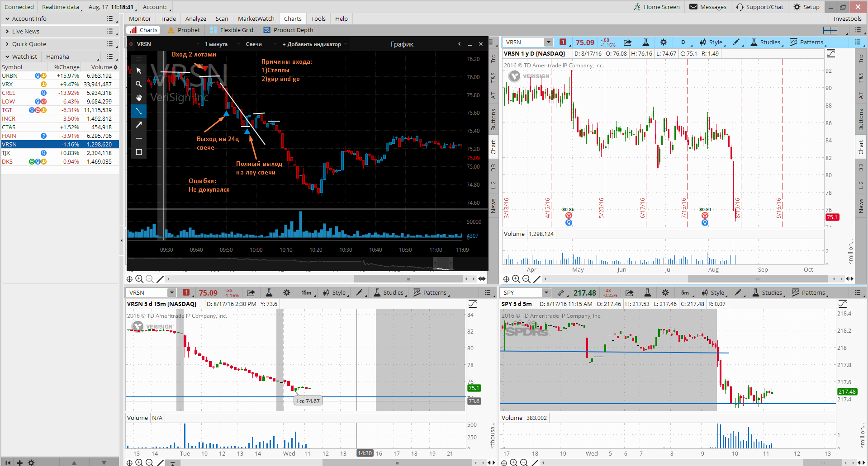Toggle the L2 side tab at far right edge

tap(861, 185)
